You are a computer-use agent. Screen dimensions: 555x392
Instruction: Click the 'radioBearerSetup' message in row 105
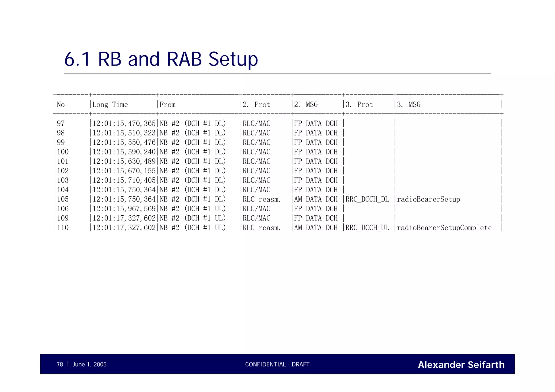[429, 200]
